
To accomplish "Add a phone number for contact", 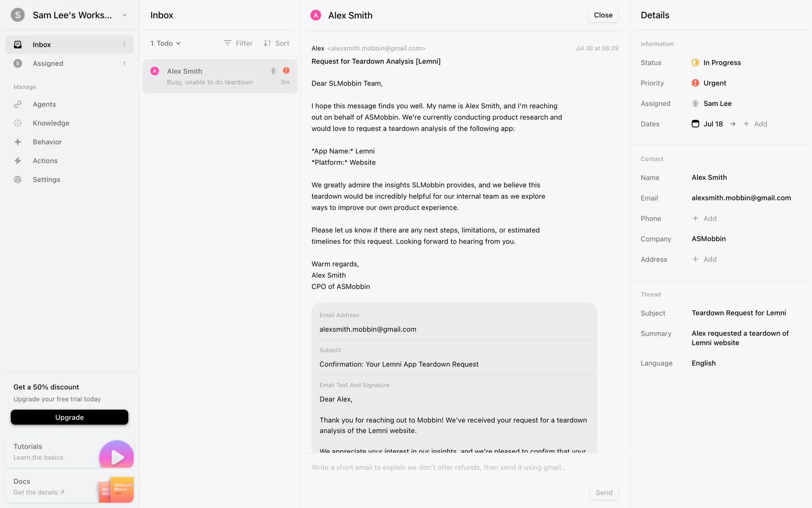I will pyautogui.click(x=705, y=218).
